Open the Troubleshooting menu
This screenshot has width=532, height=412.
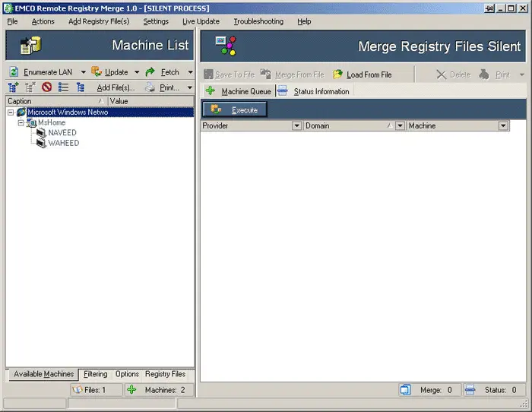(258, 21)
